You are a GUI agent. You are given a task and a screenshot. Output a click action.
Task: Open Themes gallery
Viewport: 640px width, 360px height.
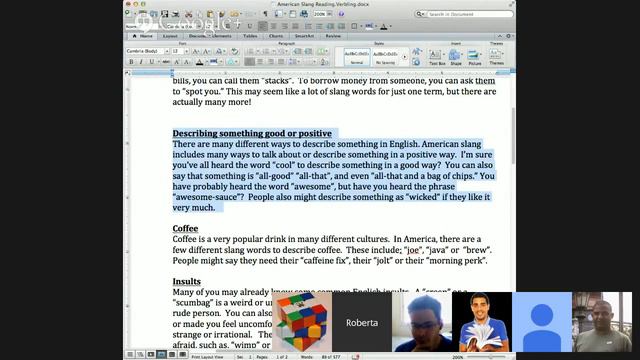coord(496,57)
